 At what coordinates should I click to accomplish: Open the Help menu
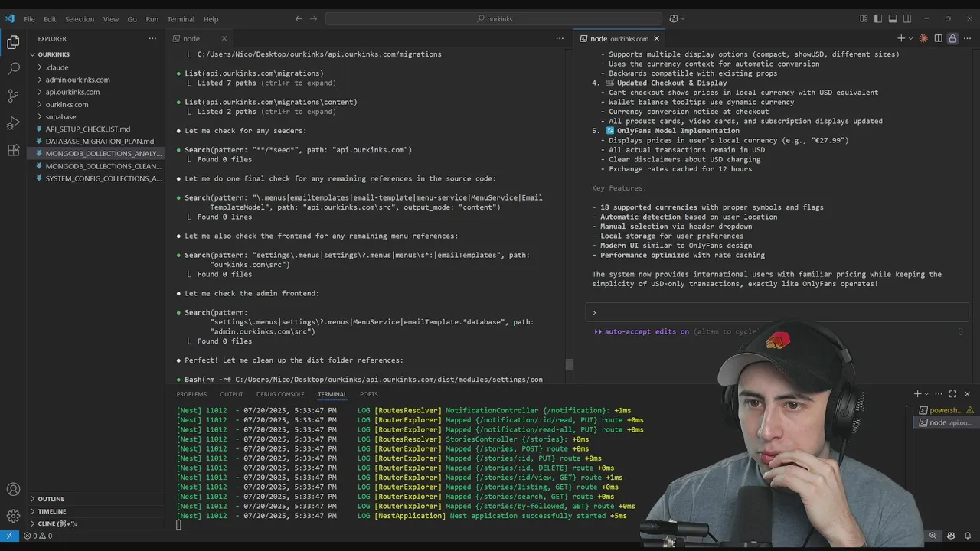pyautogui.click(x=211, y=19)
